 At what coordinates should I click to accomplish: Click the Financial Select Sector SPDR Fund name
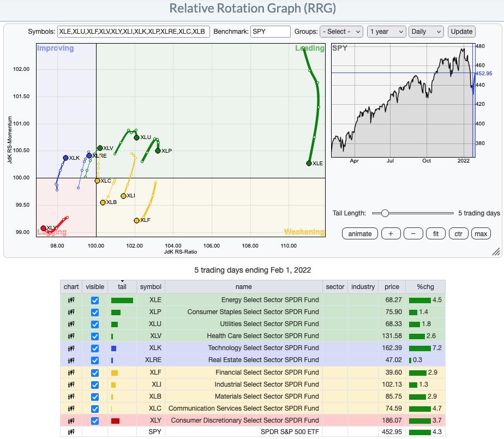(267, 372)
